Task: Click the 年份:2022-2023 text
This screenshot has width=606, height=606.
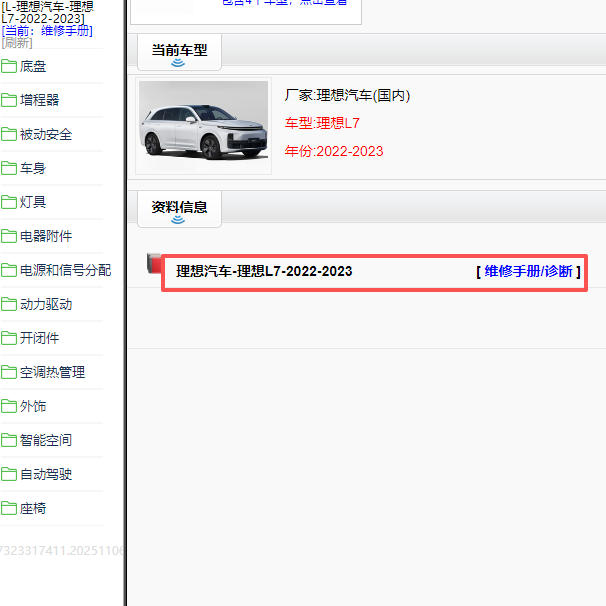Action: point(334,151)
